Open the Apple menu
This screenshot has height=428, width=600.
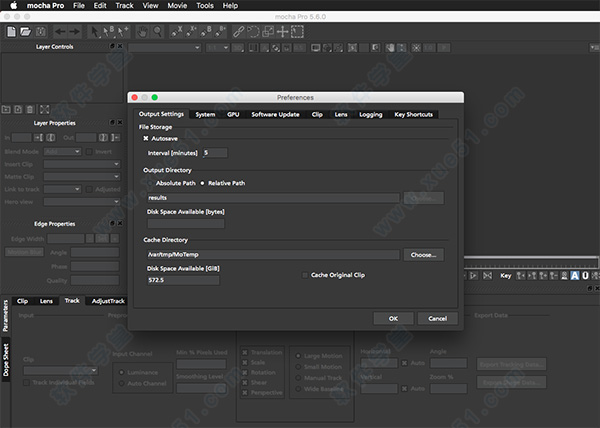tap(14, 5)
